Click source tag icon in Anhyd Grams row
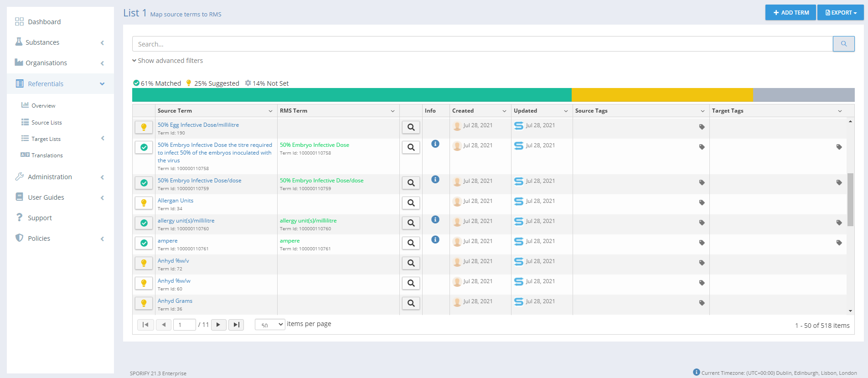This screenshot has height=378, width=868. tap(702, 303)
